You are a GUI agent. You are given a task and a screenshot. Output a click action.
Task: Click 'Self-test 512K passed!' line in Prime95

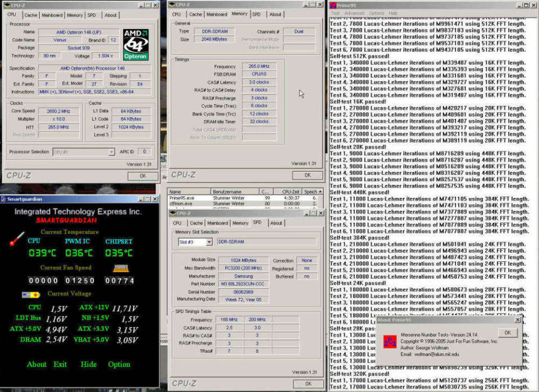pyautogui.click(x=359, y=56)
